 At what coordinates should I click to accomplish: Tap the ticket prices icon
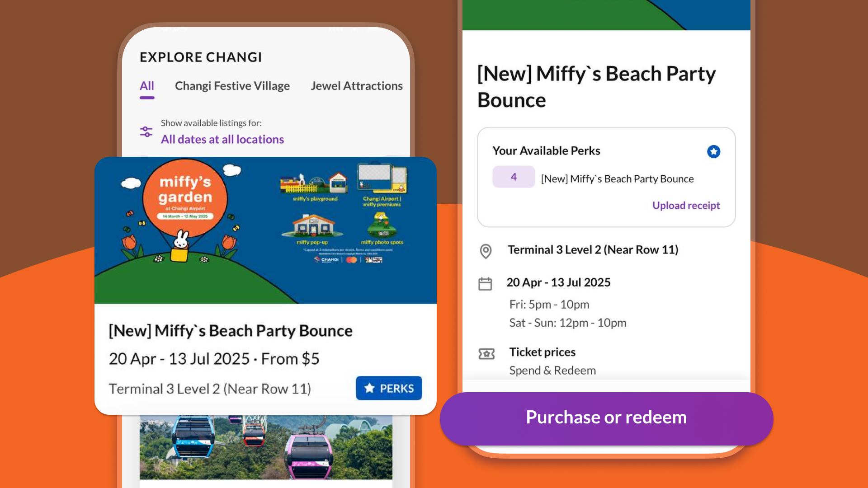[486, 353]
